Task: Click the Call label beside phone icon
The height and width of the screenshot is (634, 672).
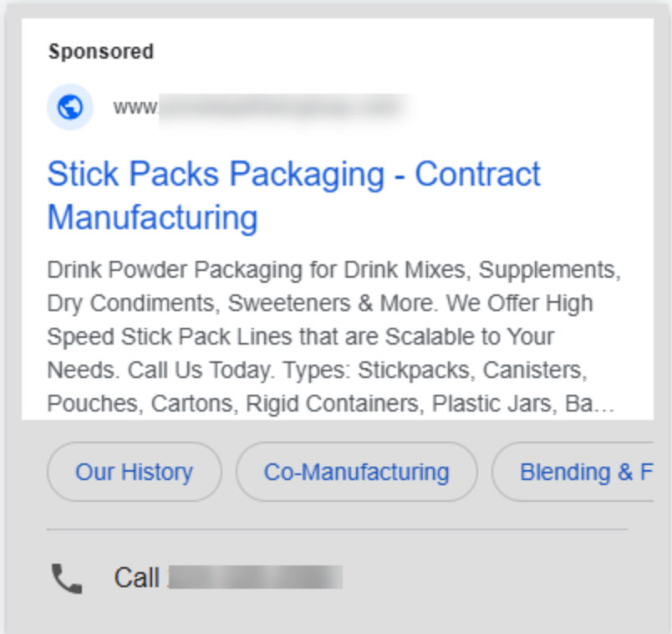Action: [x=136, y=578]
